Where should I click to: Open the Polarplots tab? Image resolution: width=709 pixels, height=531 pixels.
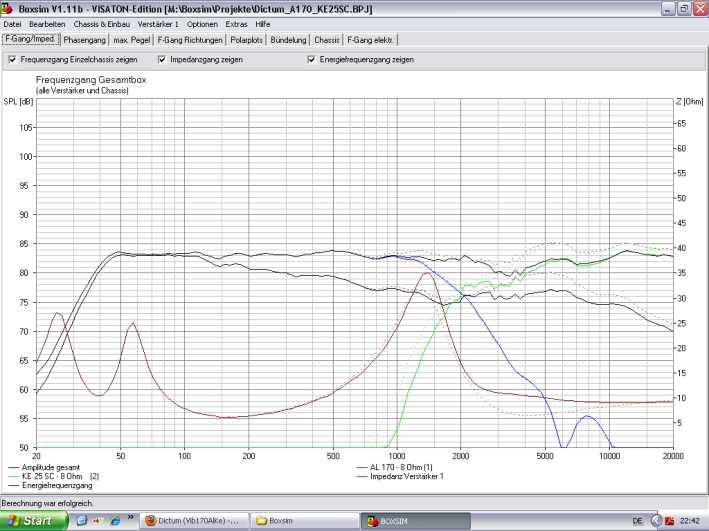tap(247, 41)
